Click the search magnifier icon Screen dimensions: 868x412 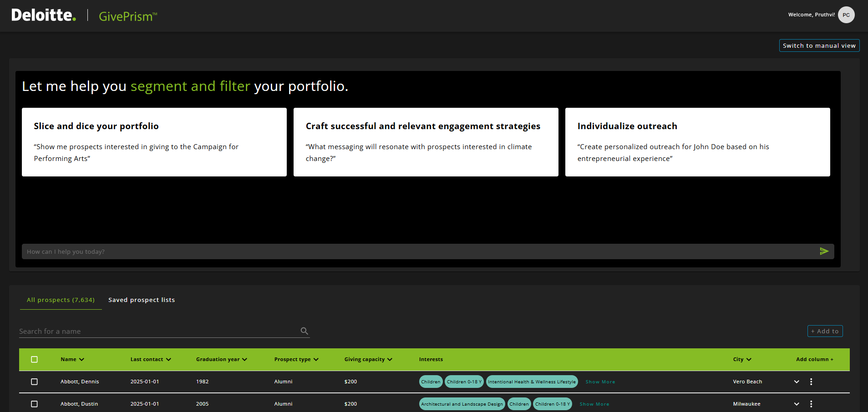(305, 331)
